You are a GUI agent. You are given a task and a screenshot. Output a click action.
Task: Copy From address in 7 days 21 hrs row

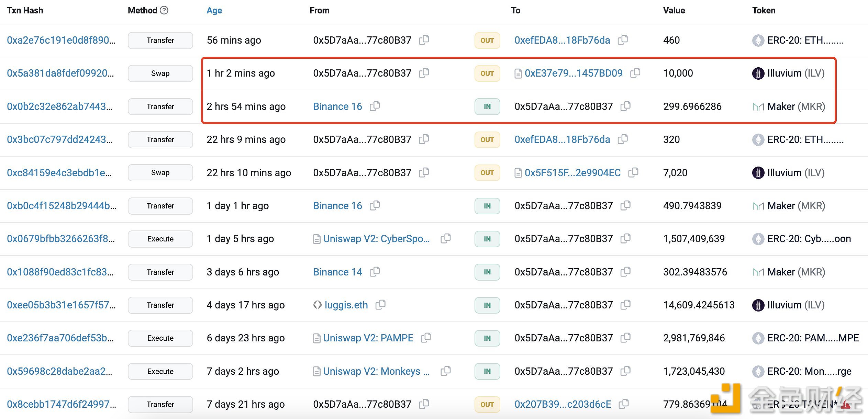pyautogui.click(x=424, y=404)
